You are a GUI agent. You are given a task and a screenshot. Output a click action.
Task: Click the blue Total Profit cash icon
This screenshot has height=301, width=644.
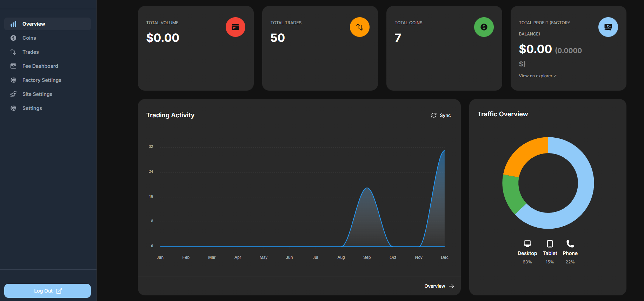608,27
